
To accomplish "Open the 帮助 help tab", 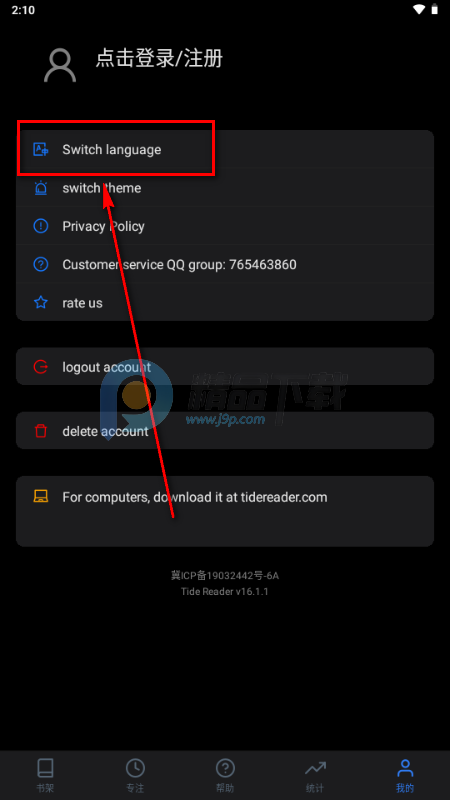I will tap(225, 775).
